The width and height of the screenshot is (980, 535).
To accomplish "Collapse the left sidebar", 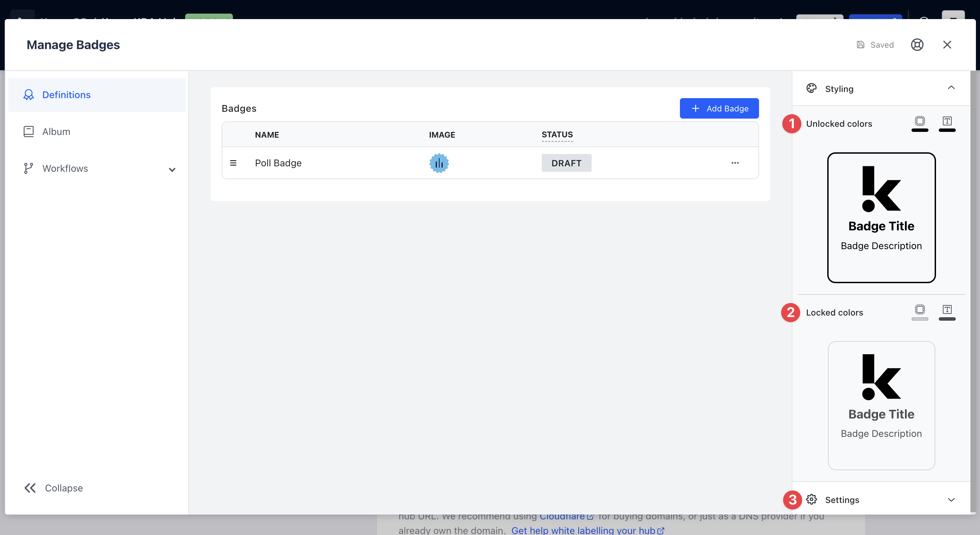I will [53, 488].
